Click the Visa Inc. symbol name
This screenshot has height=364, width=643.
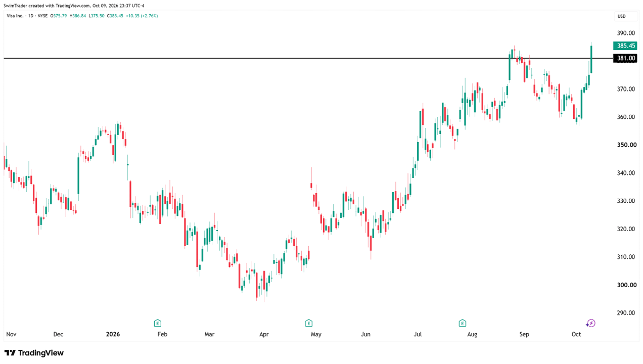(14, 16)
